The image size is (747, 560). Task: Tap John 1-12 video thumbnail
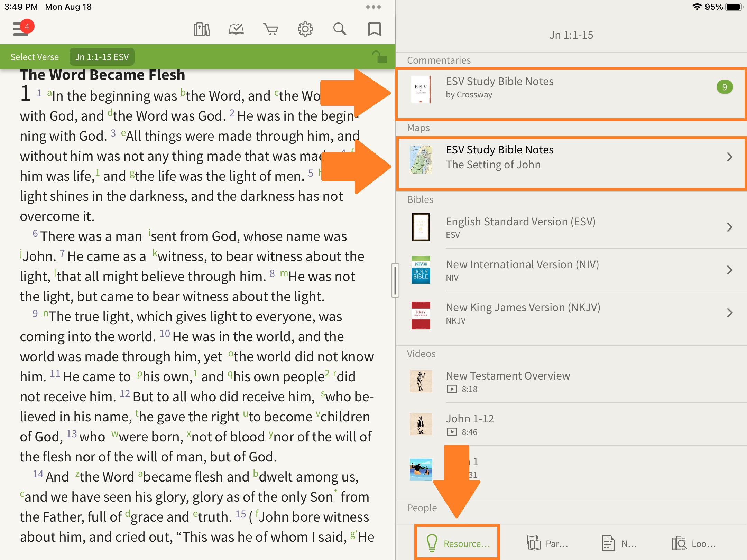(421, 424)
